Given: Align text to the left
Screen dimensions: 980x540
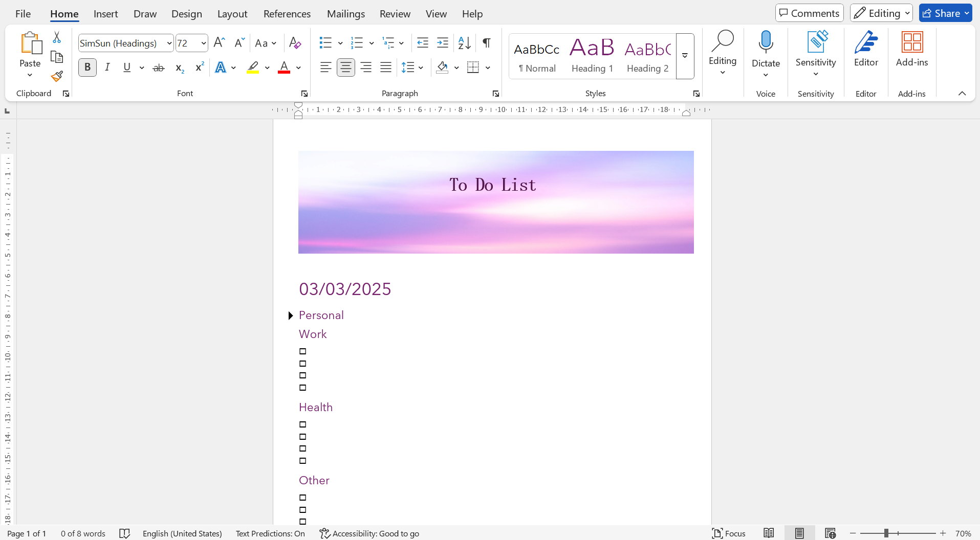Looking at the screenshot, I should 325,67.
